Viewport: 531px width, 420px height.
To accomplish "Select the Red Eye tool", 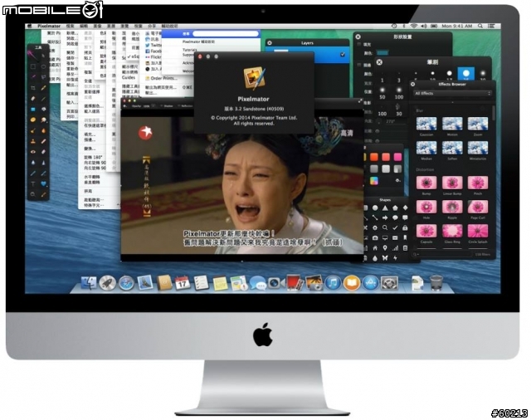I will pos(33,152).
